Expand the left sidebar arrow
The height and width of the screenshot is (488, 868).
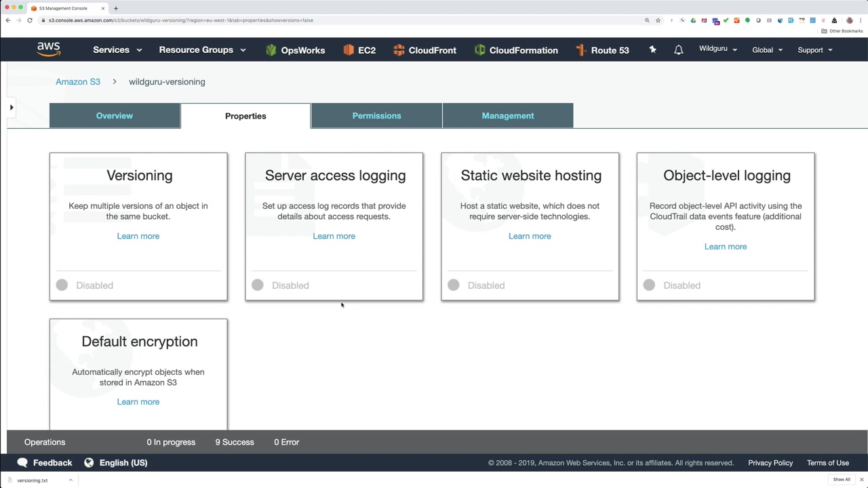(x=12, y=107)
